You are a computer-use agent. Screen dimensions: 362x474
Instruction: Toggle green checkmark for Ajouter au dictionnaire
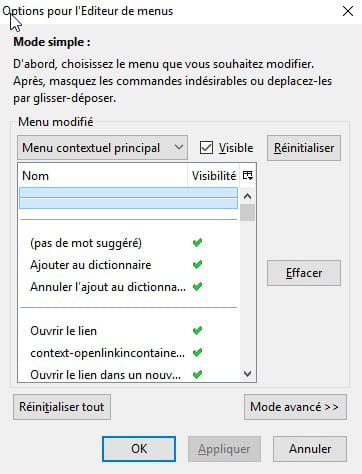point(197,265)
